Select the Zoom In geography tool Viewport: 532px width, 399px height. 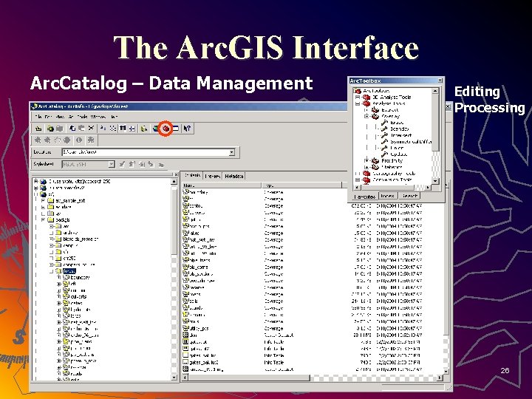pyautogui.click(x=38, y=140)
